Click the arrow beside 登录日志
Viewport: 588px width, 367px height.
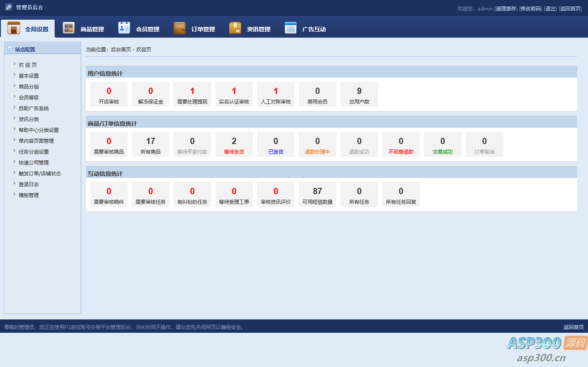[x=14, y=183]
